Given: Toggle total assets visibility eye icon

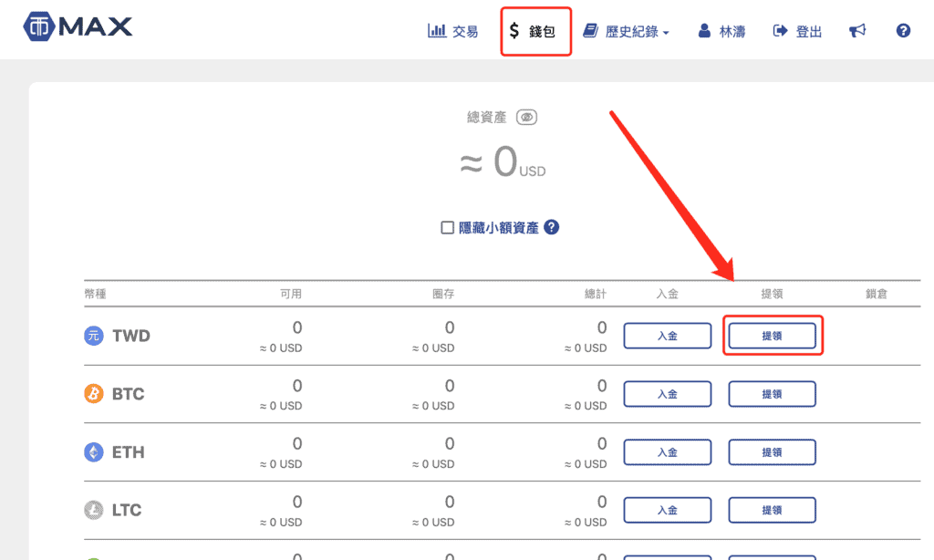Looking at the screenshot, I should pyautogui.click(x=526, y=118).
